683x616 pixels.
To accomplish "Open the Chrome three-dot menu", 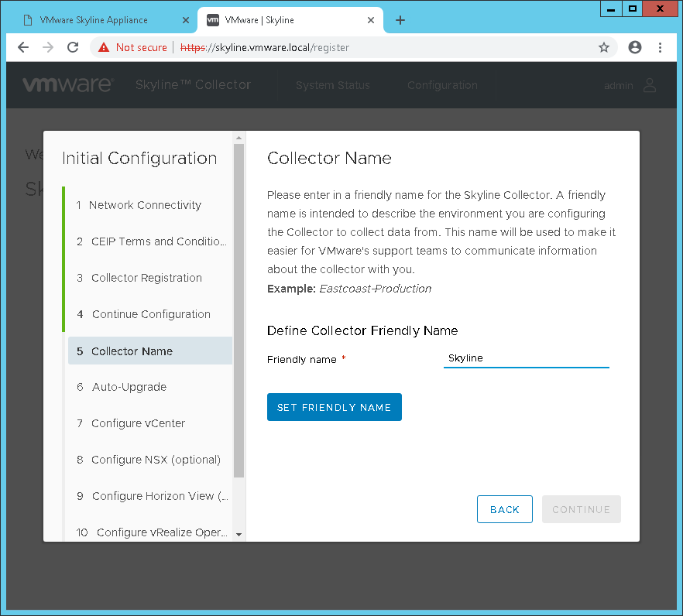I will point(660,47).
